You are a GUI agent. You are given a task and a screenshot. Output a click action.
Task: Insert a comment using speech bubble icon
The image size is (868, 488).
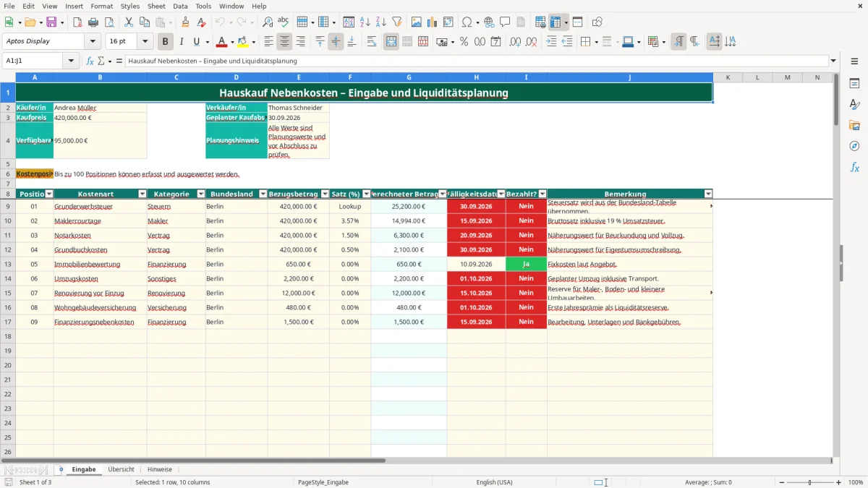pyautogui.click(x=505, y=22)
